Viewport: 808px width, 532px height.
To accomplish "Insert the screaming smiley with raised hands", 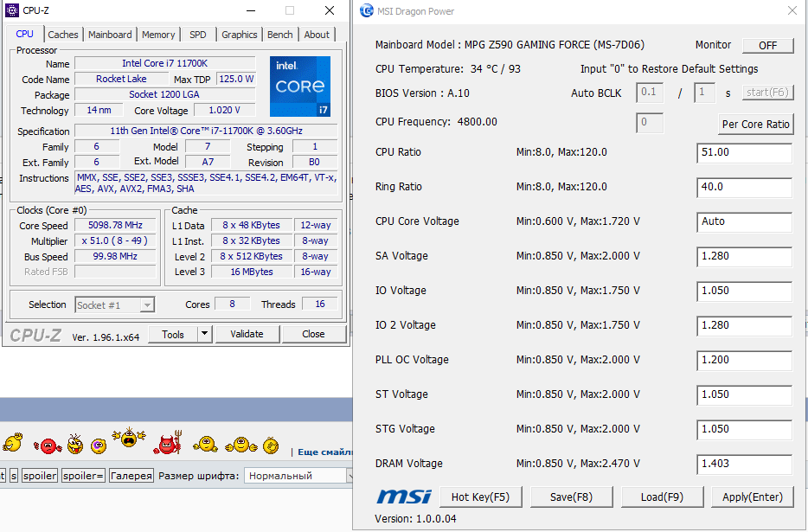I will [129, 437].
